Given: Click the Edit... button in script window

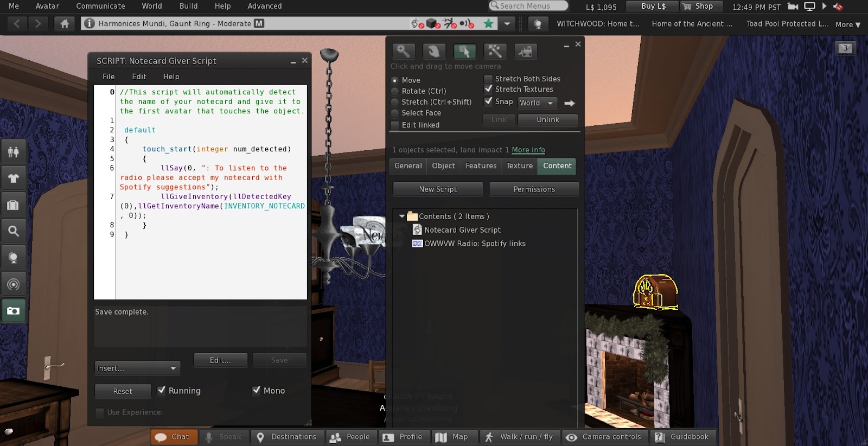Looking at the screenshot, I should click(220, 360).
